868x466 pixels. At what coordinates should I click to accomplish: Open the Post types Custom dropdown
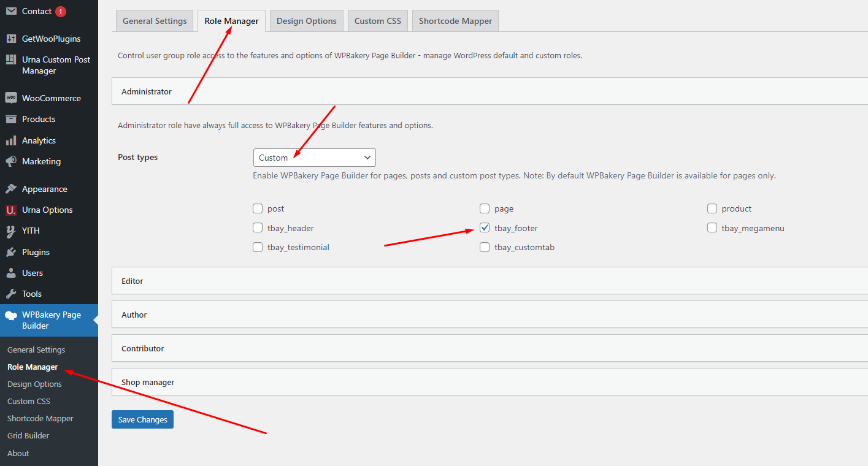pos(315,158)
